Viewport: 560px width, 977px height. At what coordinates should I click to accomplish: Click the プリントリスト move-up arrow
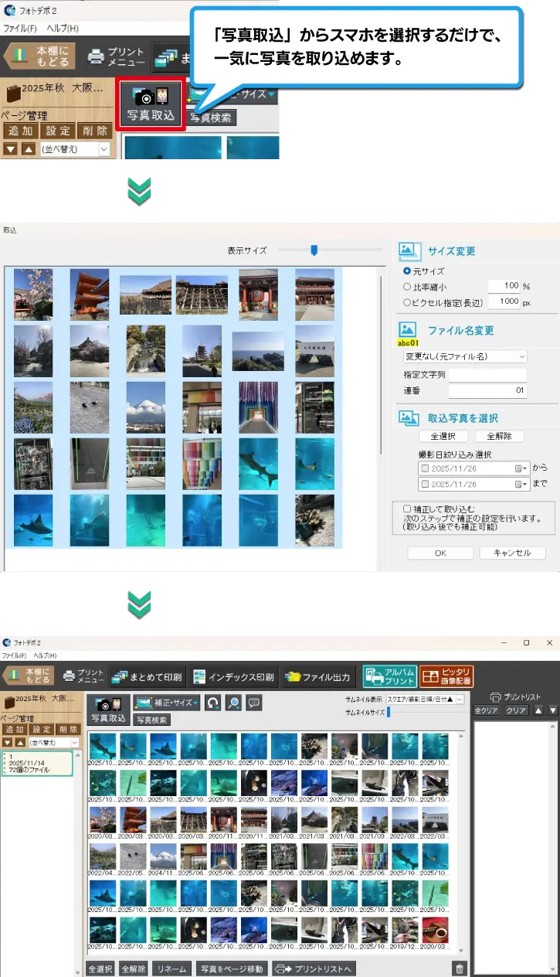(539, 710)
